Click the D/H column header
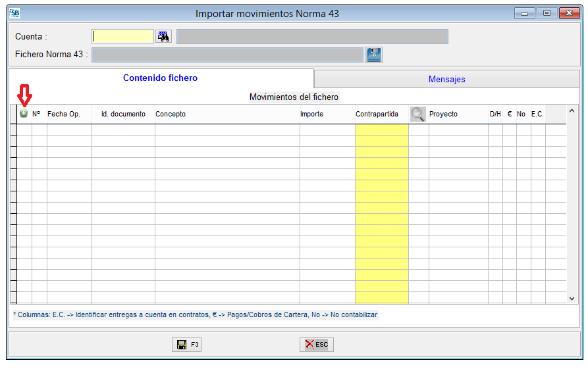 coord(495,114)
